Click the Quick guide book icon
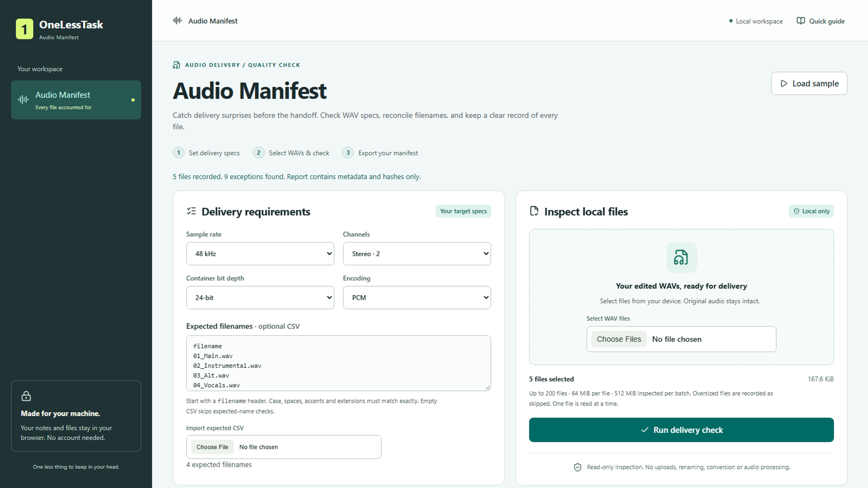 click(x=801, y=21)
